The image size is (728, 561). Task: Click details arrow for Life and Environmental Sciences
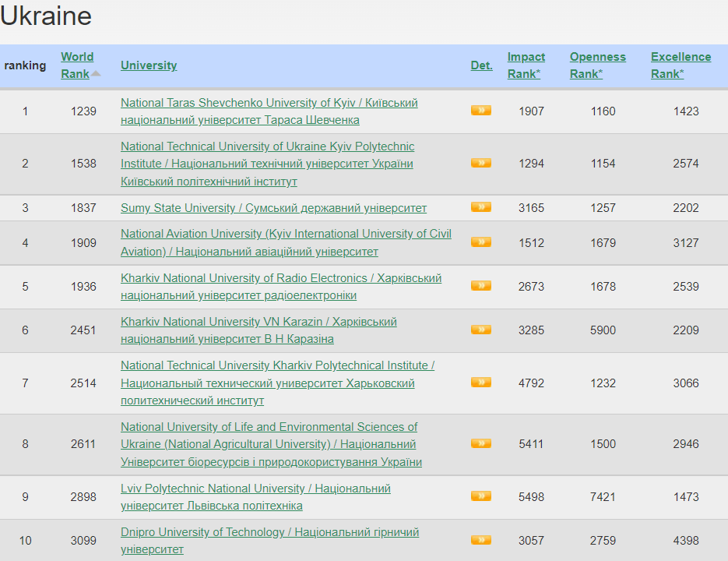481,443
